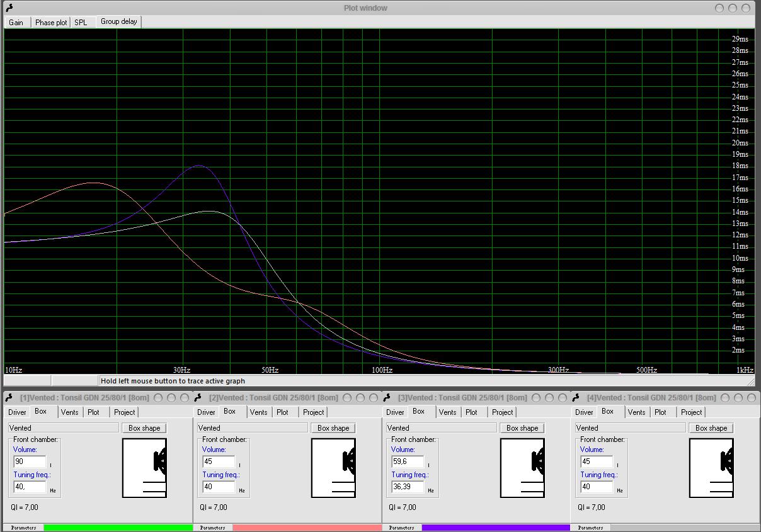Open the Driver tab in project 3
Image resolution: width=761 pixels, height=532 pixels.
pyautogui.click(x=395, y=412)
